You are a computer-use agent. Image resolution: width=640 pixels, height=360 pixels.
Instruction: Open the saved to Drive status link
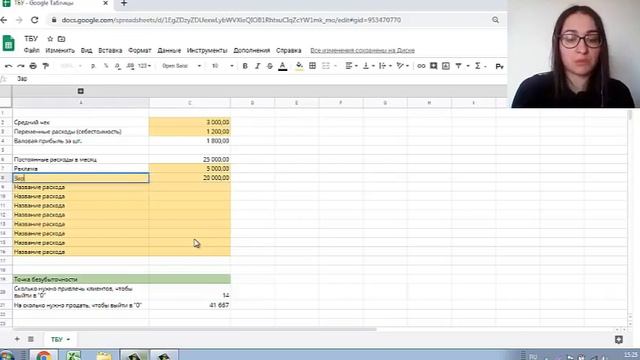click(362, 51)
